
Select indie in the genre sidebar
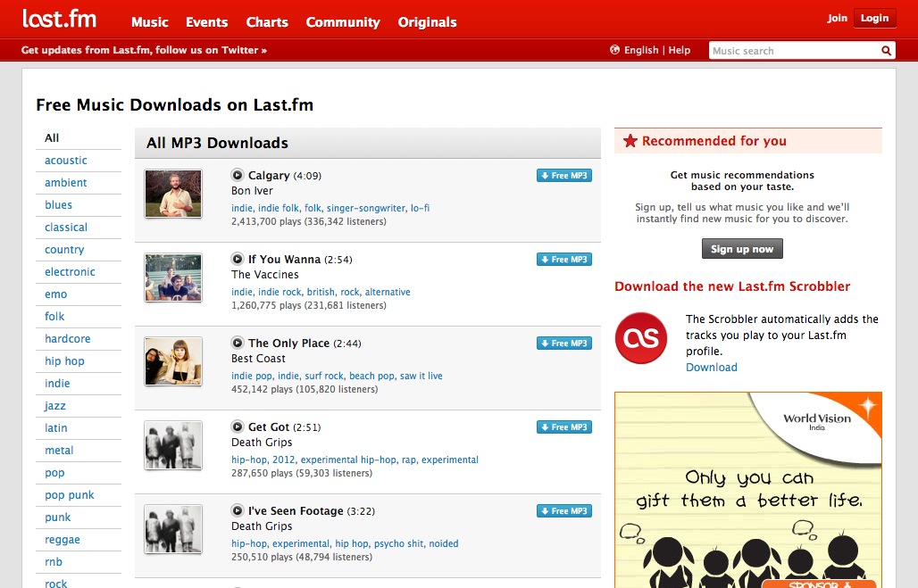click(57, 383)
